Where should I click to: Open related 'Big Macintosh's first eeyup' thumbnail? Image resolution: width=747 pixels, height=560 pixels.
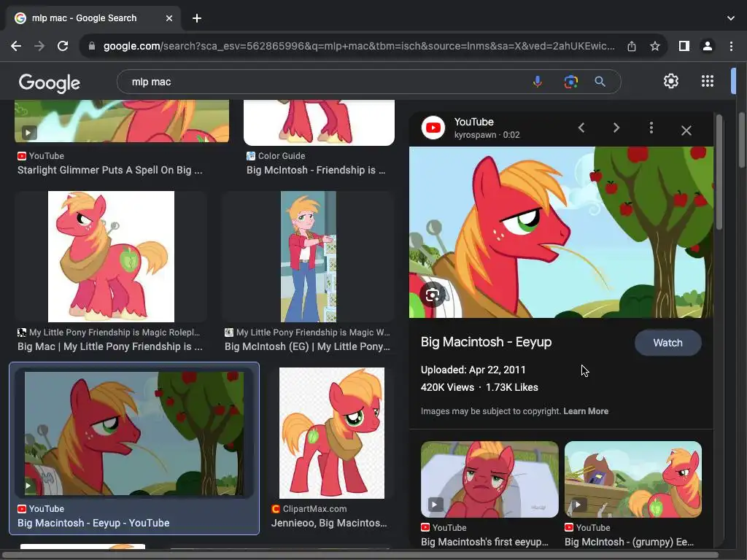[489, 479]
